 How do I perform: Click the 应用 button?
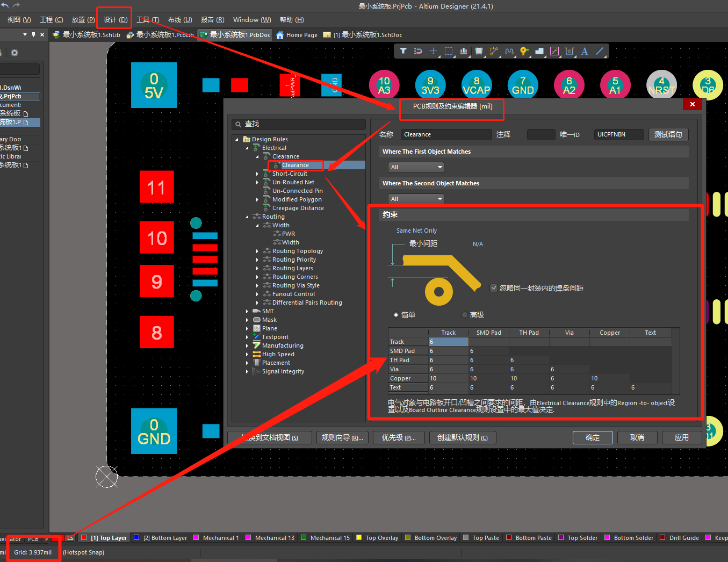tap(682, 437)
